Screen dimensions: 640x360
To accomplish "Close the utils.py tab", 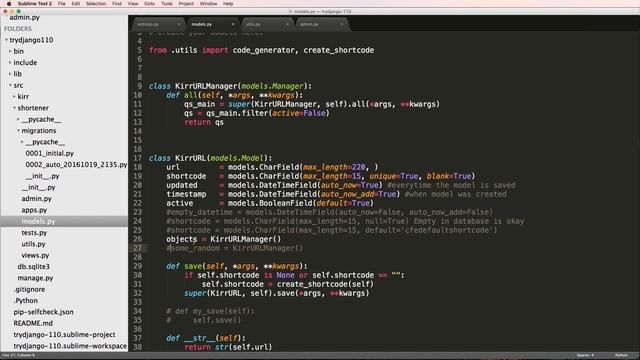I will [287, 24].
